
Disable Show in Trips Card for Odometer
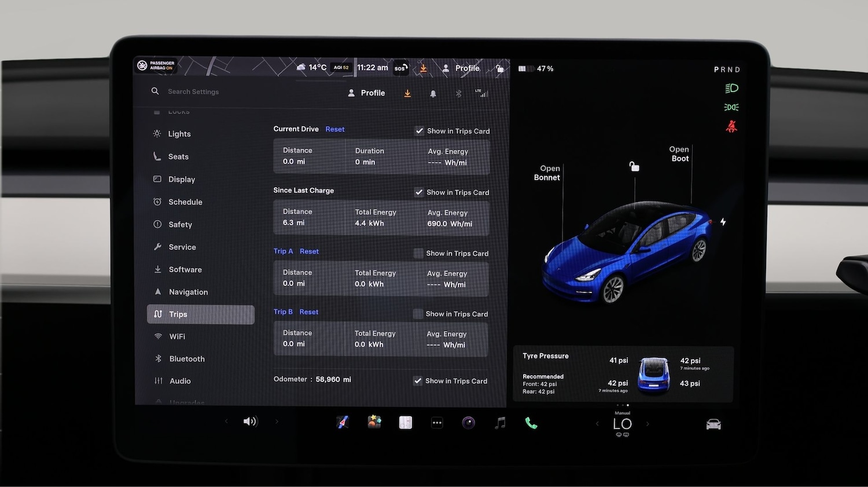click(418, 380)
